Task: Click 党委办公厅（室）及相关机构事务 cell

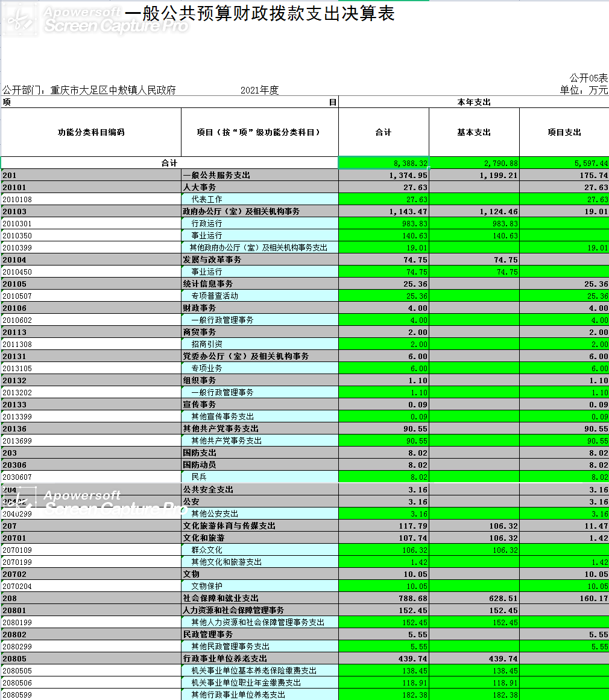Action: click(260, 356)
